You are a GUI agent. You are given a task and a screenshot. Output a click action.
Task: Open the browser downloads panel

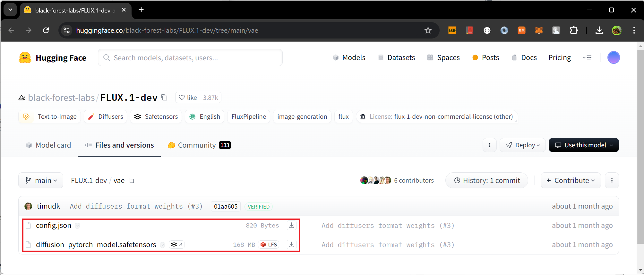(599, 30)
